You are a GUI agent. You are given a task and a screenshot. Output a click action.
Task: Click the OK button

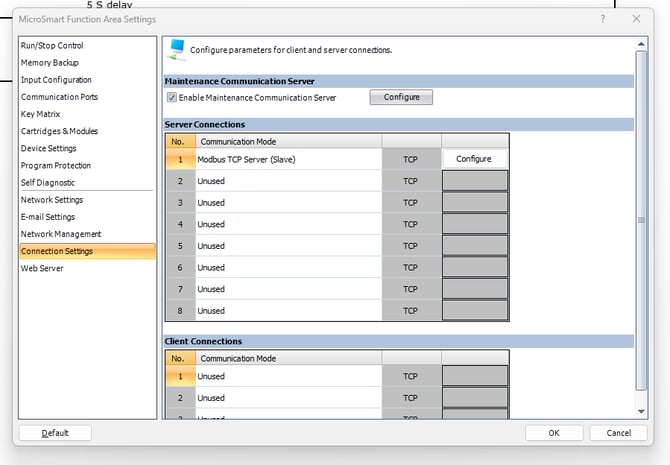pos(554,433)
